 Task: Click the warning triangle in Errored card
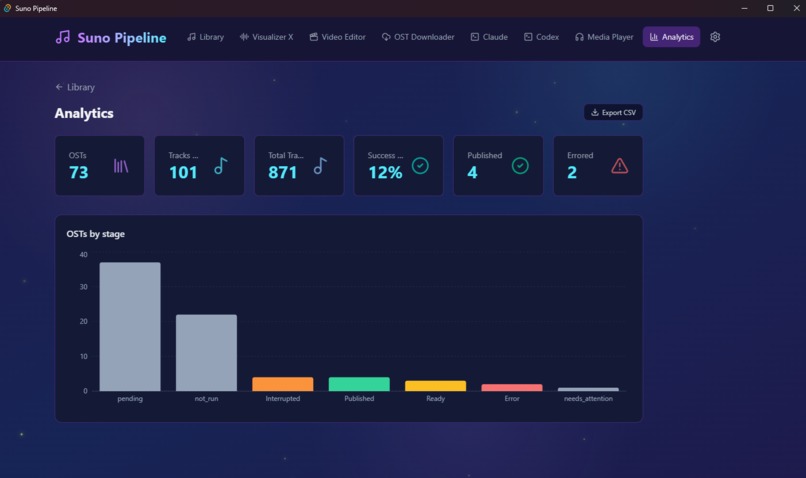619,166
